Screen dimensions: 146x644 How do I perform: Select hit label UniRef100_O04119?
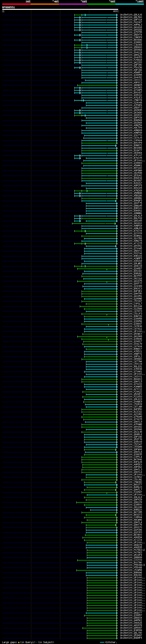131,53
